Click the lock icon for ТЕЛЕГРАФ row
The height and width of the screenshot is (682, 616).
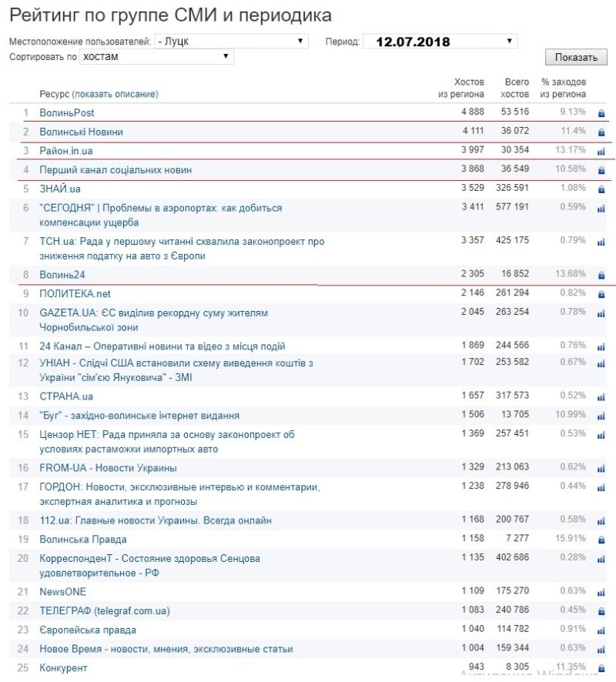point(601,611)
